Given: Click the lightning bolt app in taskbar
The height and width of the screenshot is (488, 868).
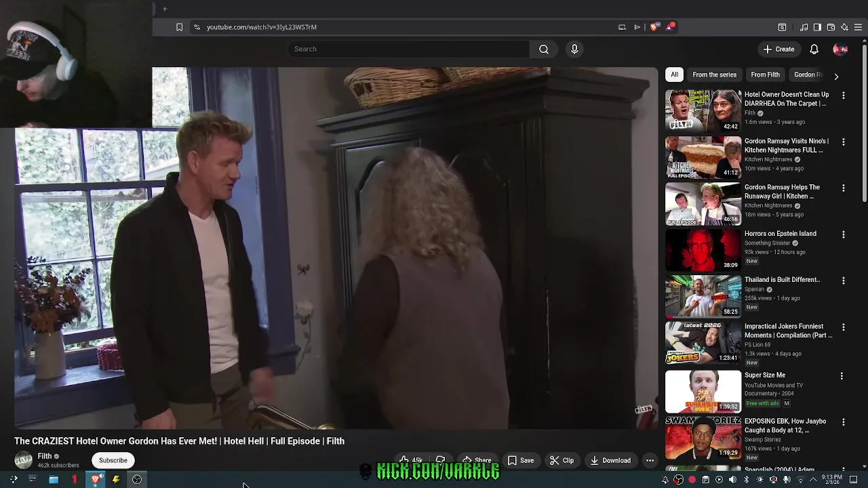Looking at the screenshot, I should [x=116, y=479].
